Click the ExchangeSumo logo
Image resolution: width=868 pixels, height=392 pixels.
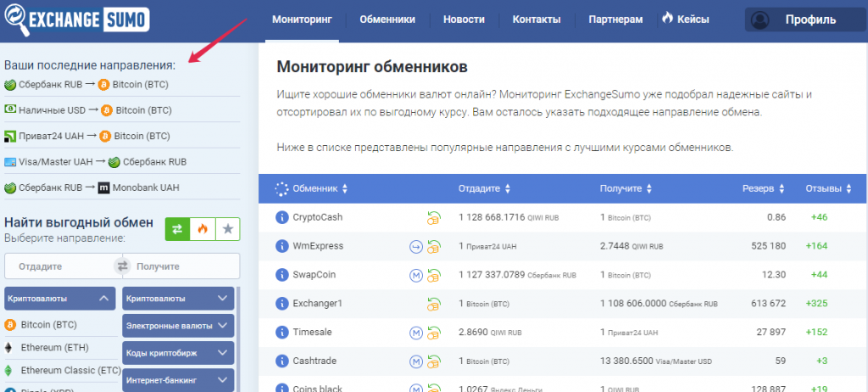pos(76,19)
